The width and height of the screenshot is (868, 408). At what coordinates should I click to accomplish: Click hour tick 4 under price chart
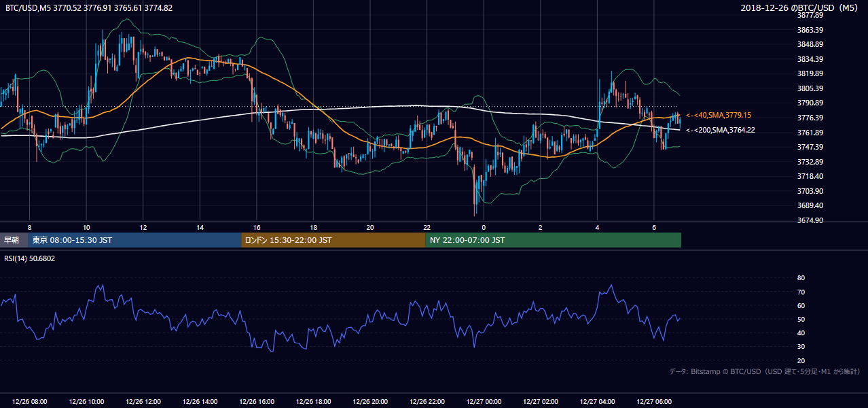pos(597,227)
